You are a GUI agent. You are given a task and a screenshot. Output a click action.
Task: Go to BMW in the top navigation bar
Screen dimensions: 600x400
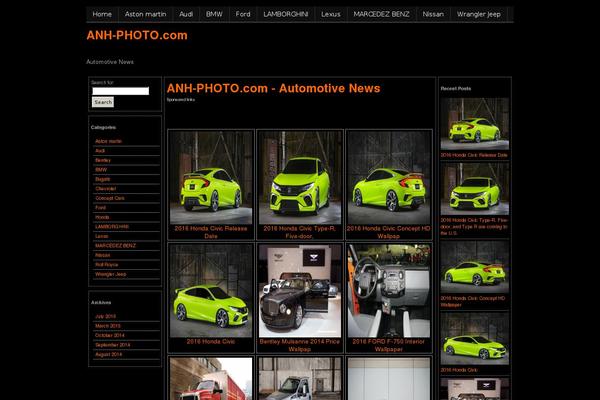click(214, 14)
